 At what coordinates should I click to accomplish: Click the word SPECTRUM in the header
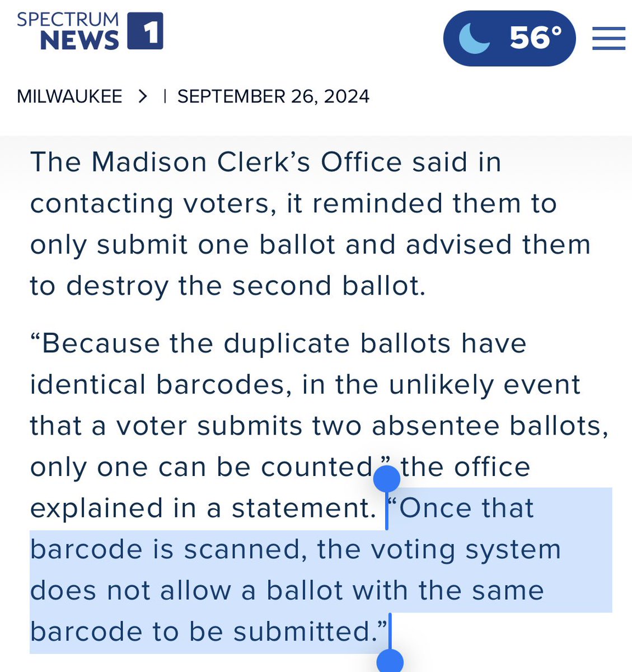pyautogui.click(x=68, y=20)
